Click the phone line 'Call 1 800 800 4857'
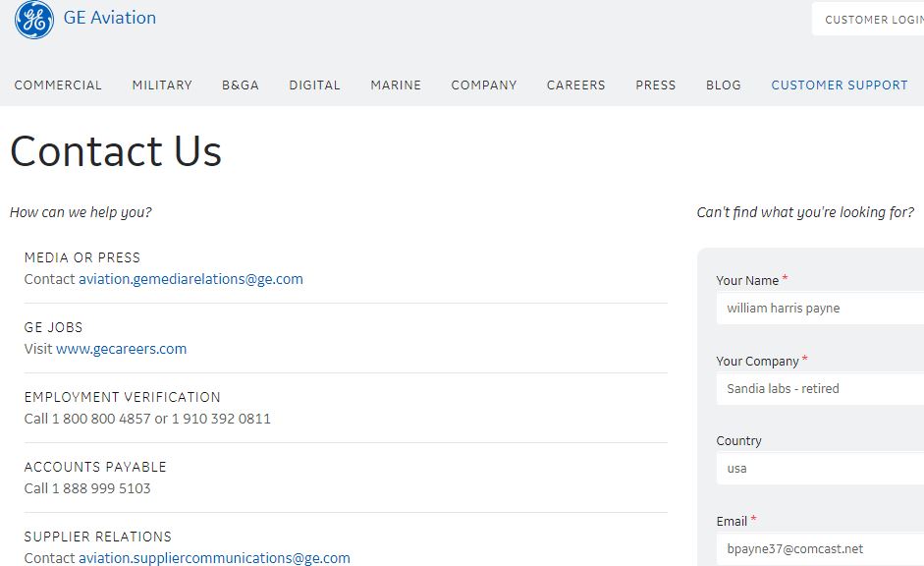The width and height of the screenshot is (924, 566). coord(87,419)
